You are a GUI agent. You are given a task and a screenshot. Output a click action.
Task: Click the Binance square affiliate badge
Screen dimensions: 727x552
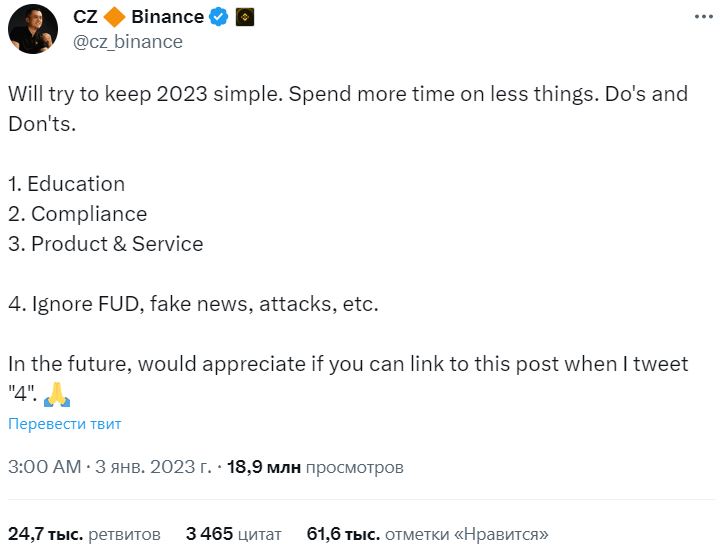pyautogui.click(x=245, y=18)
